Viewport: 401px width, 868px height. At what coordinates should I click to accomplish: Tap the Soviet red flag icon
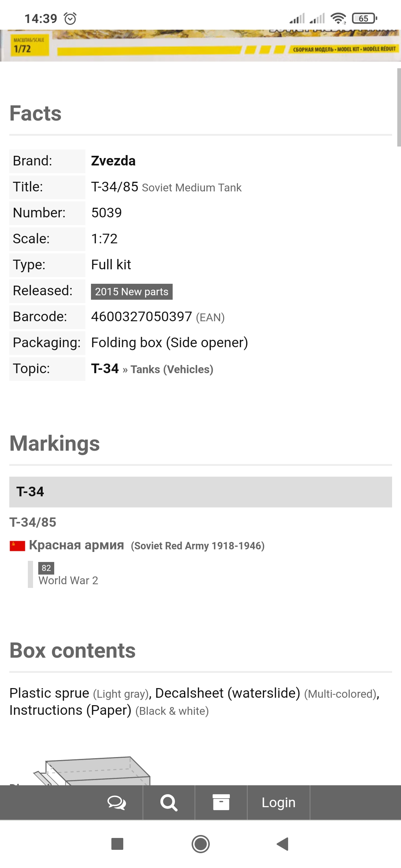(x=17, y=546)
